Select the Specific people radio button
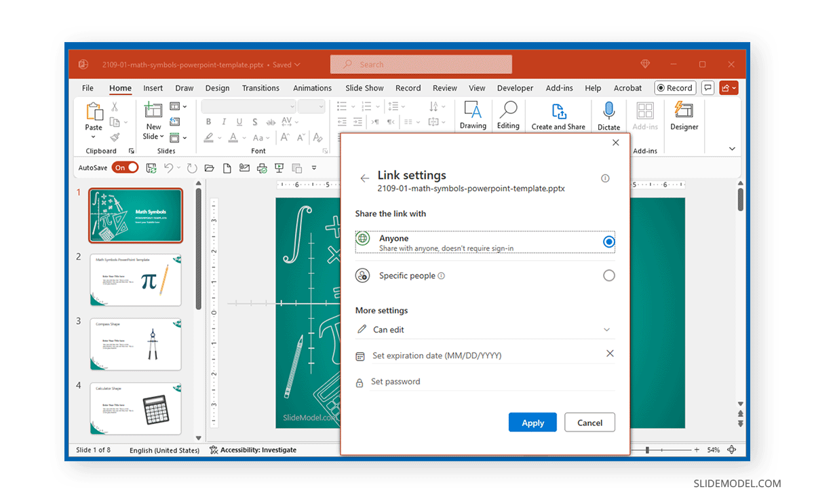This screenshot has height=504, width=814. coord(608,275)
